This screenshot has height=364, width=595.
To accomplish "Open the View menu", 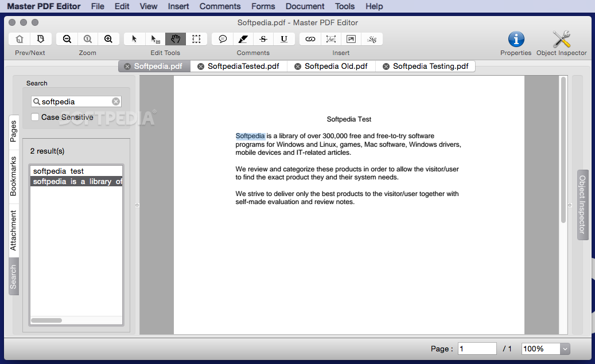I will 149,6.
